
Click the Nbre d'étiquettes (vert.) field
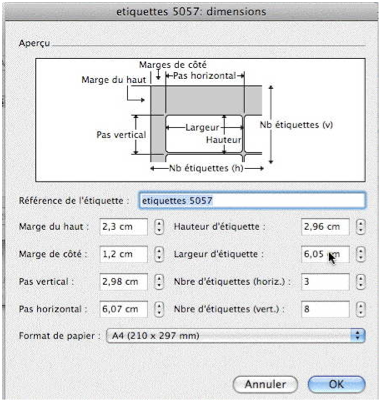click(x=325, y=309)
